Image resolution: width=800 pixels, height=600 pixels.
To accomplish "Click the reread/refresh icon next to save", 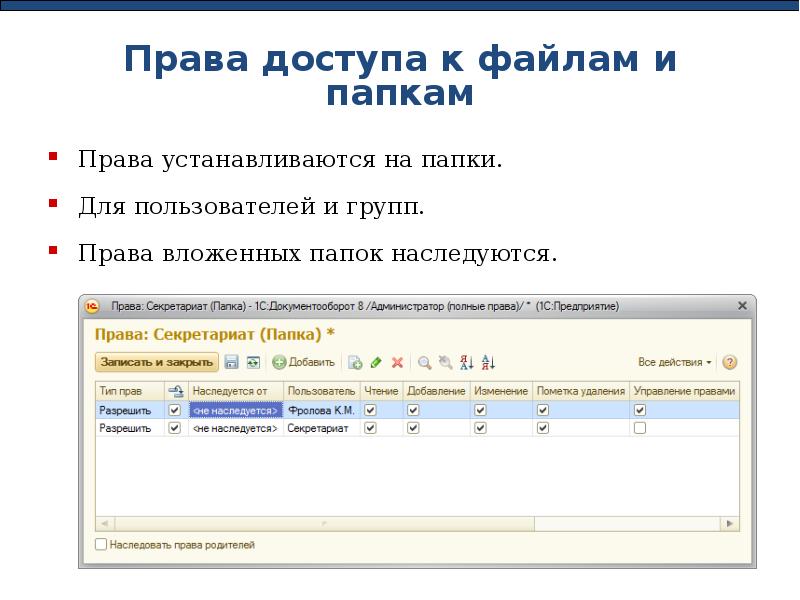I will (x=253, y=362).
